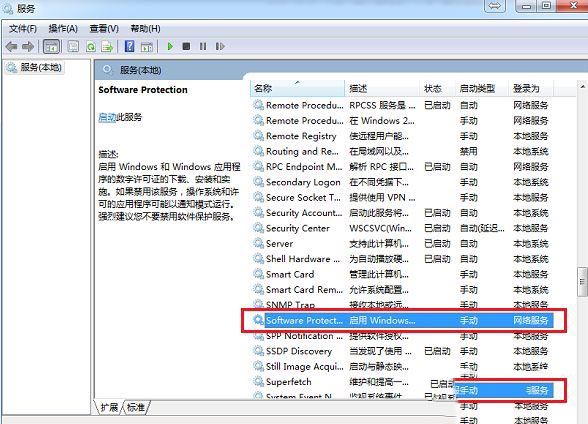Image resolution: width=588 pixels, height=424 pixels.
Task: Select the SNMP Trap service
Action: pos(290,305)
